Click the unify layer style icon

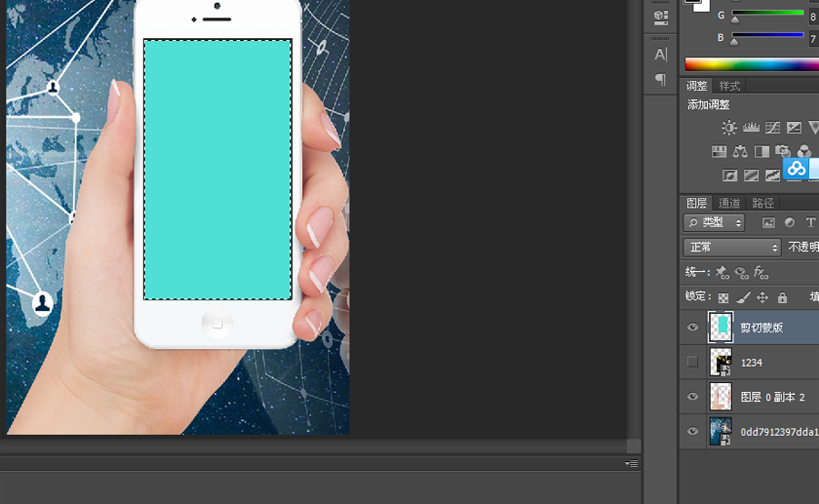pyautogui.click(x=761, y=272)
